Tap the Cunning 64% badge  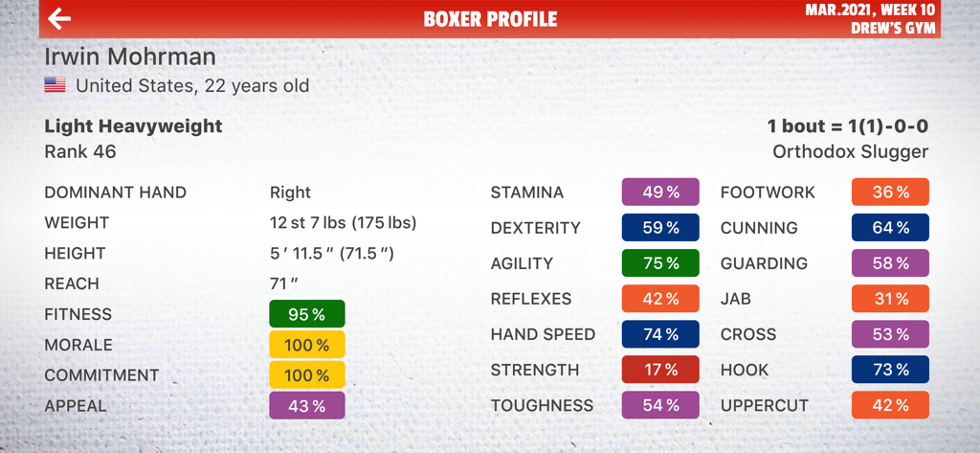[x=890, y=228]
